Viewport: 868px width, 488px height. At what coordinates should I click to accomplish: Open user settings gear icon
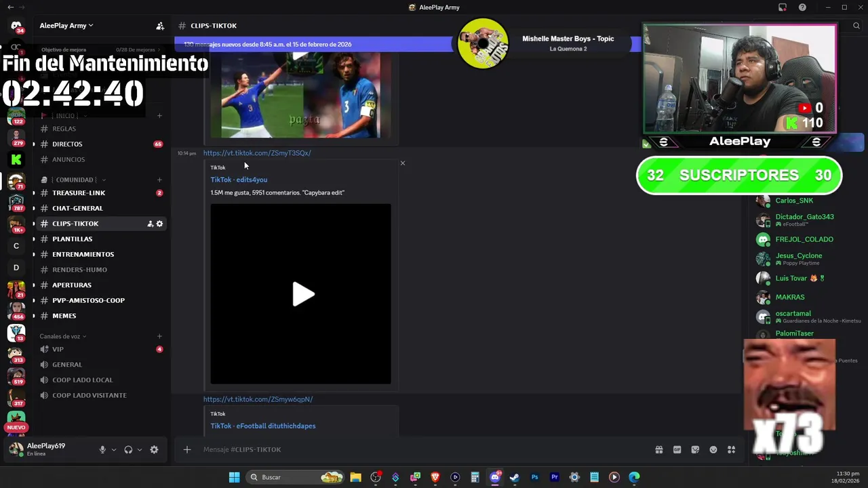154,449
